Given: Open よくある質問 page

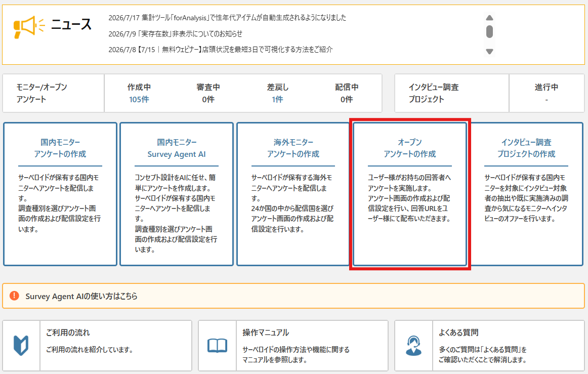Looking at the screenshot, I should click(489, 346).
